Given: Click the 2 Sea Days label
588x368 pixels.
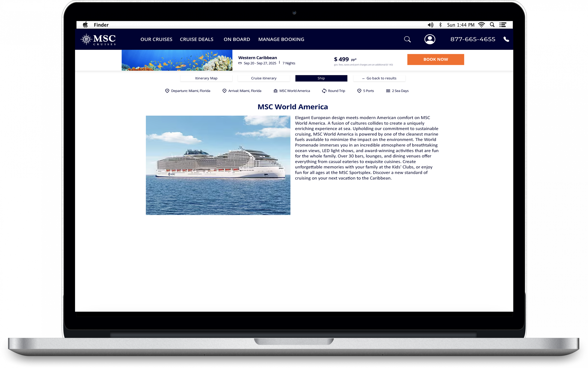Looking at the screenshot, I should click(400, 91).
